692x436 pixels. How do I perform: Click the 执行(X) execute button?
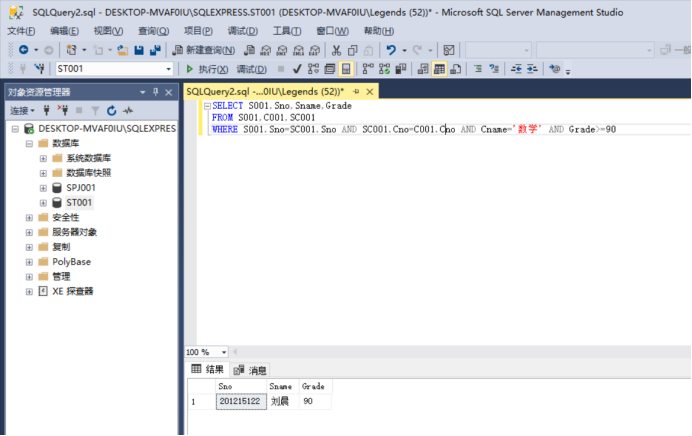[207, 69]
